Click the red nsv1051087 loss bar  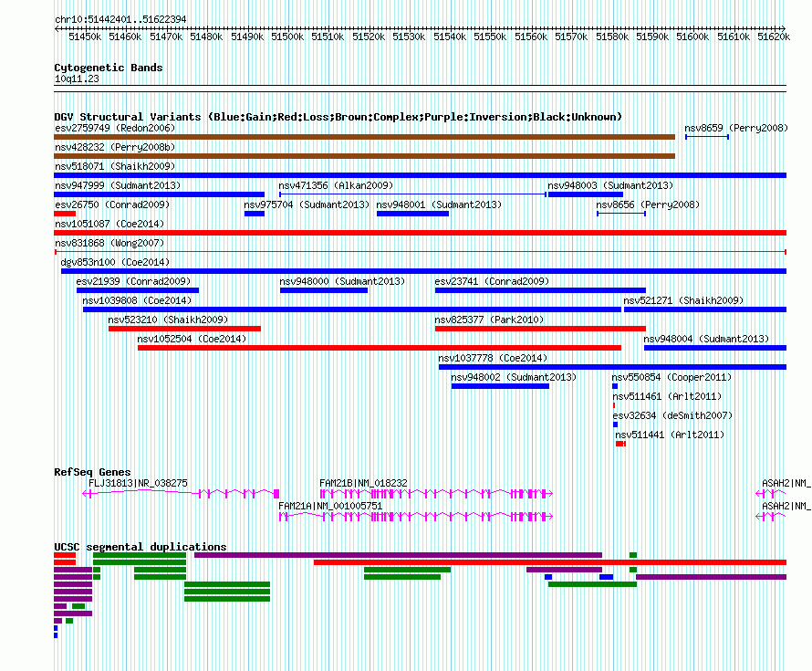pyautogui.click(x=420, y=233)
